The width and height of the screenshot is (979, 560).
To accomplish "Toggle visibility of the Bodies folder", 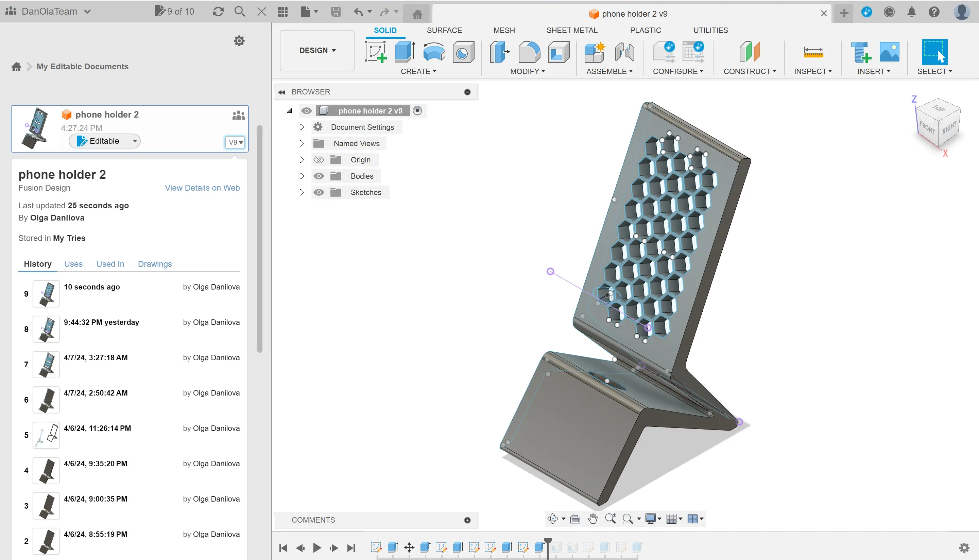I will click(x=319, y=176).
